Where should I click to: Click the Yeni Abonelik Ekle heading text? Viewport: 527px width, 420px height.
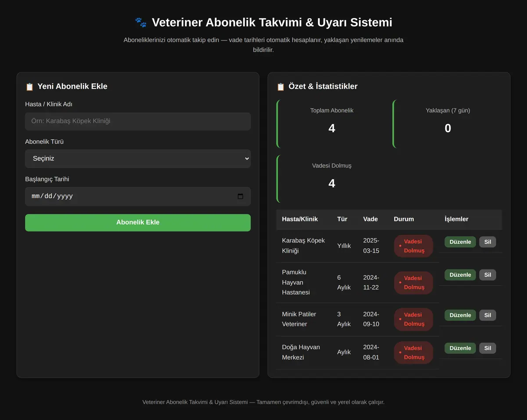[x=72, y=87]
